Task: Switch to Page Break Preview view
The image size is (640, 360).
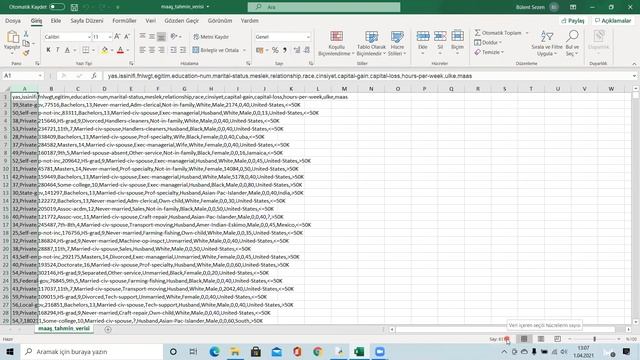Action: coord(557,339)
